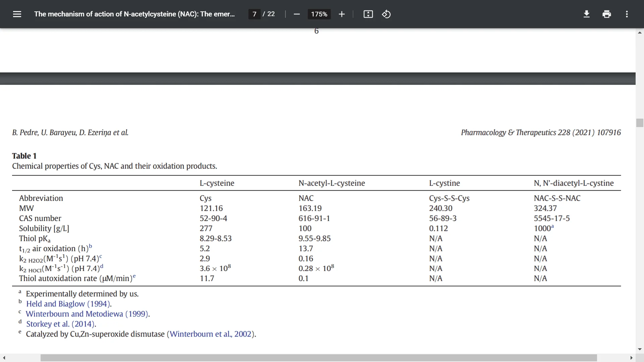Click the 'Cys-S-S-Cys' abbreviation cell
This screenshot has width=644, height=362.
pos(449,198)
